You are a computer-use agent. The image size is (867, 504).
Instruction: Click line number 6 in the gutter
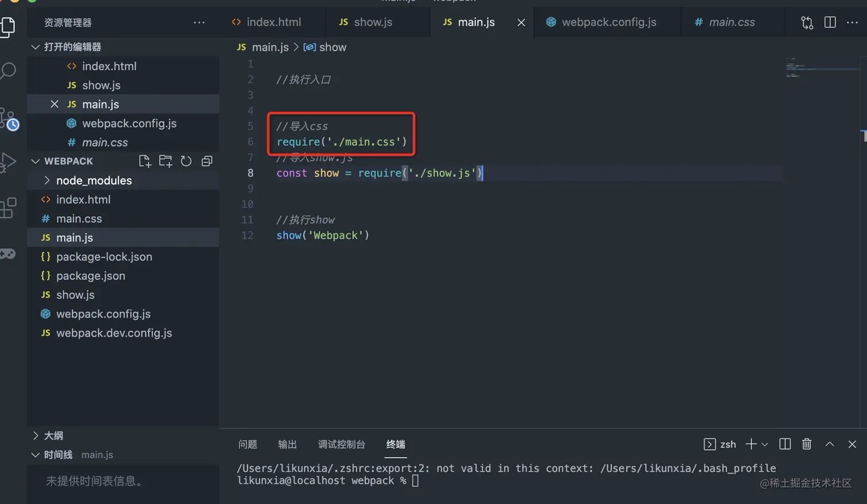[x=250, y=142]
